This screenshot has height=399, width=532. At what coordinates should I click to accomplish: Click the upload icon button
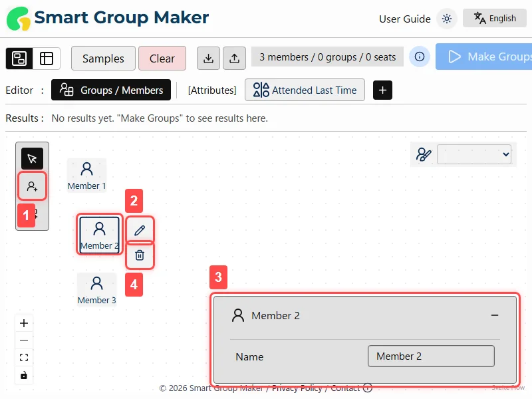(234, 59)
